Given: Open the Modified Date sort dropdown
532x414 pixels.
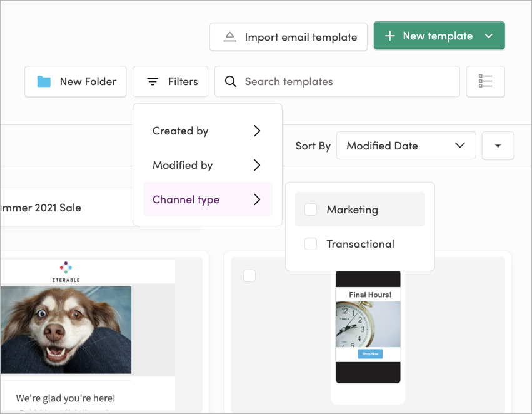Looking at the screenshot, I should tap(406, 145).
